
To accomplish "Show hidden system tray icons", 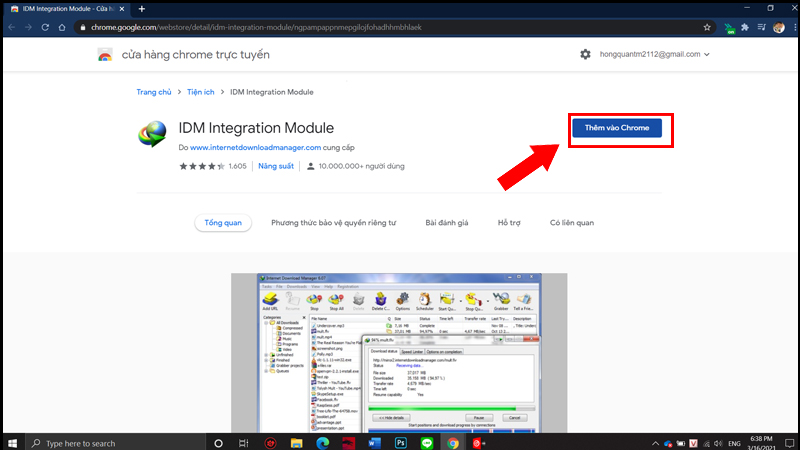I will (x=656, y=443).
